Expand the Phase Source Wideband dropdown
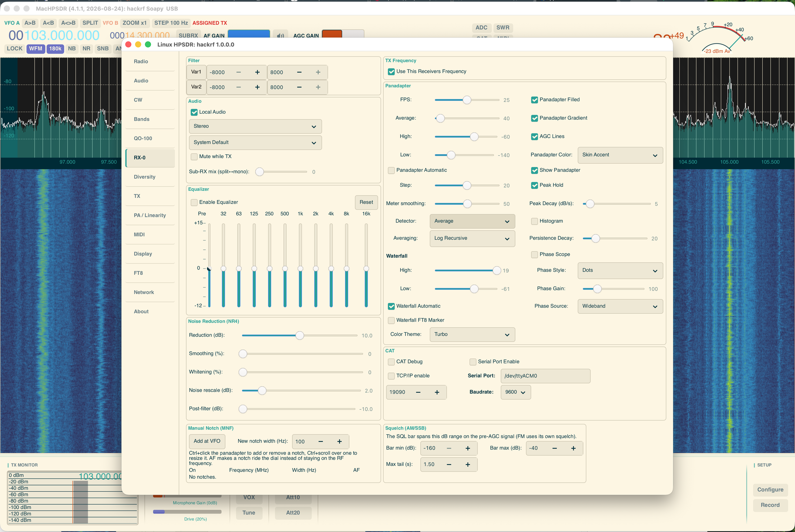This screenshot has width=795, height=532. click(620, 306)
